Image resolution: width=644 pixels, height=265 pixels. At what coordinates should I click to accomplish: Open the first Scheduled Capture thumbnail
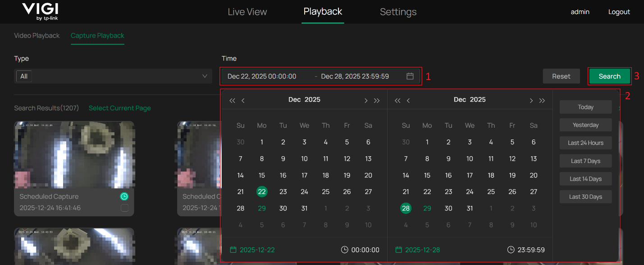coord(74,154)
